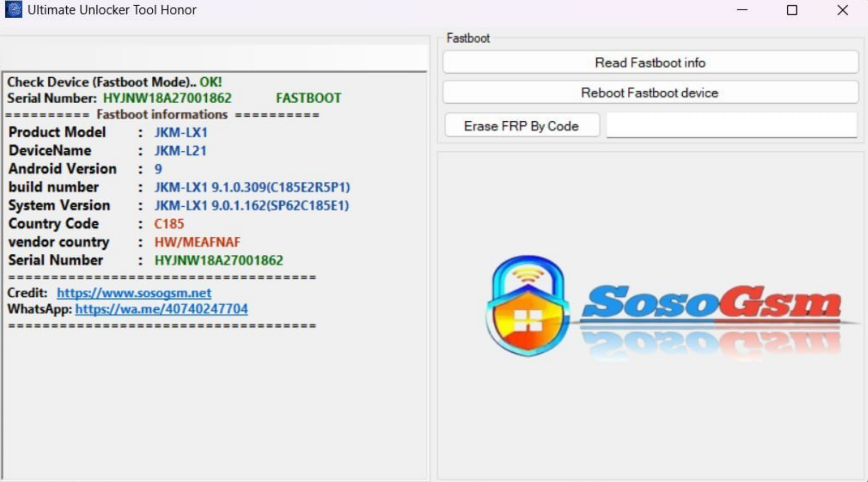Click the vendor country label
The height and width of the screenshot is (482, 868).
point(59,242)
